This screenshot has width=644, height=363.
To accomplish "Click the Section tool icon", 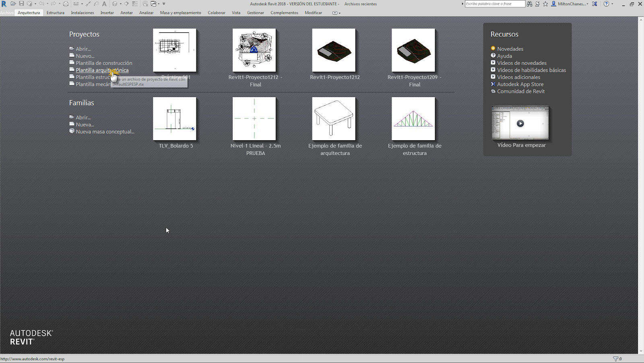I will point(126,4).
